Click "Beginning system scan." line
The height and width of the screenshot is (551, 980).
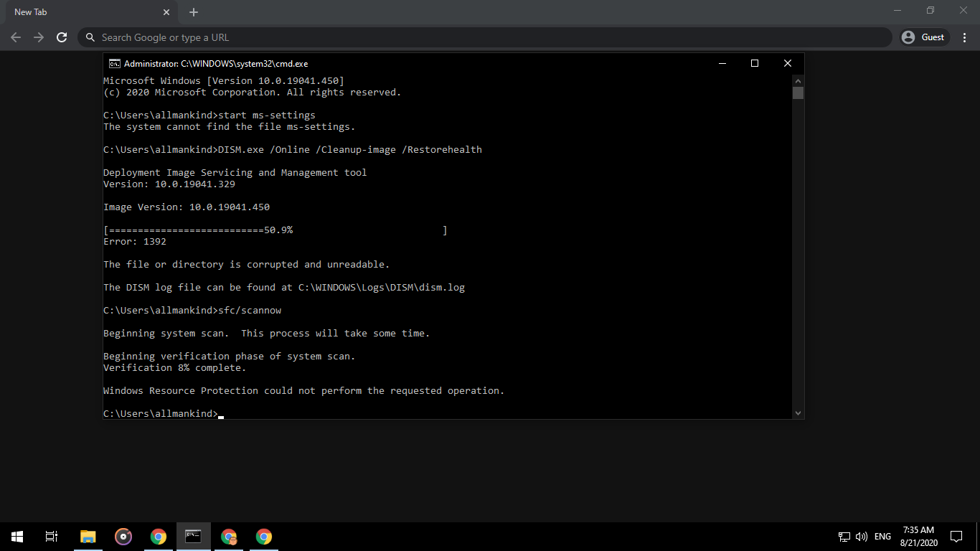click(267, 334)
